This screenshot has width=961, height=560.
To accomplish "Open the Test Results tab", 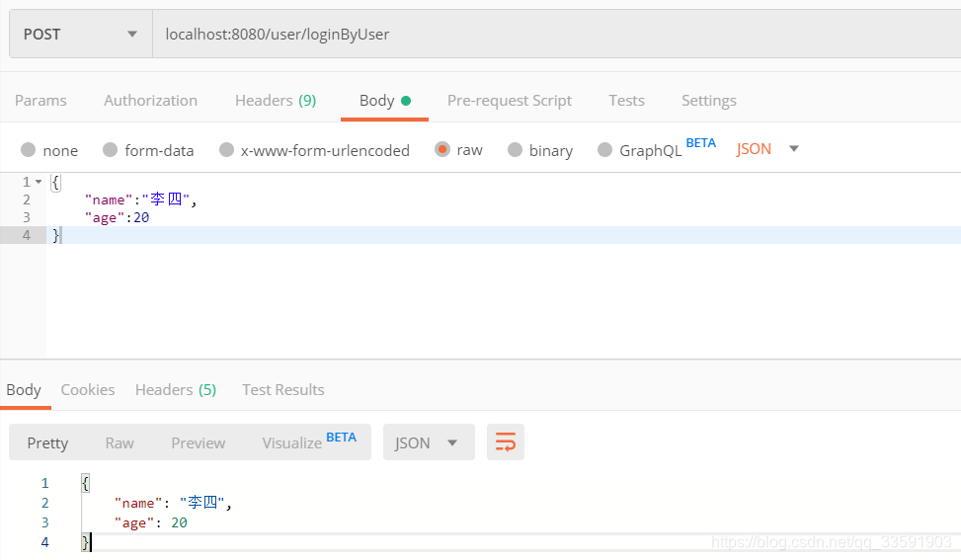I will click(x=283, y=390).
